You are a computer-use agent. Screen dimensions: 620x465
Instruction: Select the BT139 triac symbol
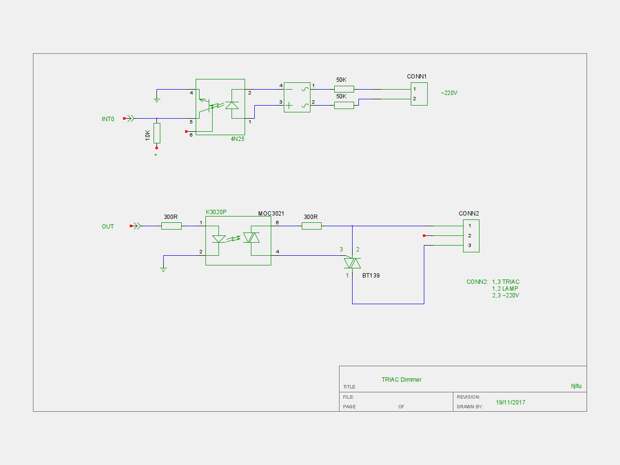[352, 263]
